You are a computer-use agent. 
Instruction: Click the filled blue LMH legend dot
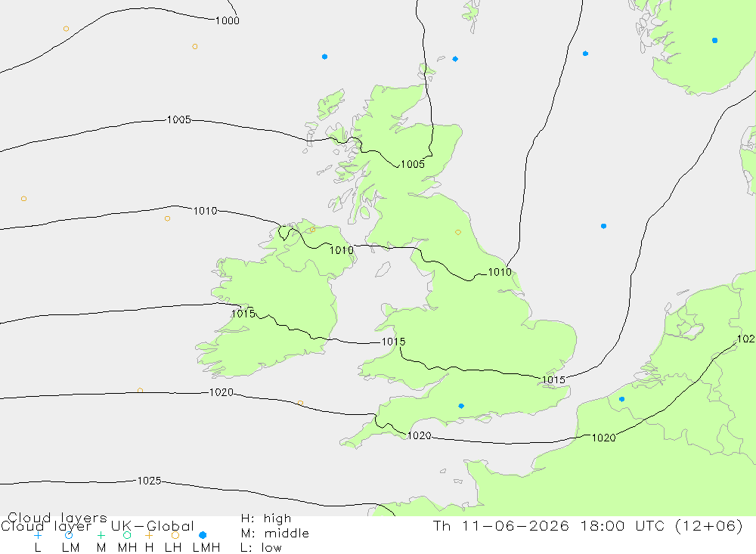pyautogui.click(x=203, y=535)
